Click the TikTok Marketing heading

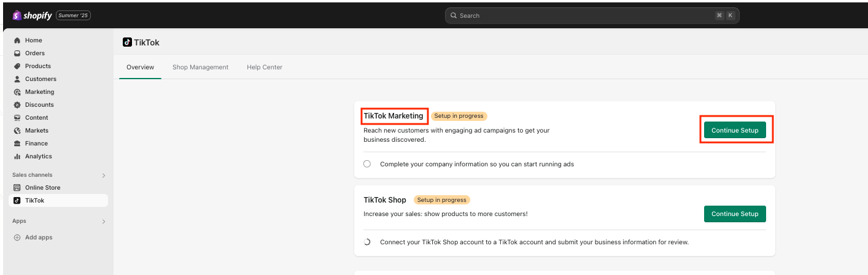pyautogui.click(x=393, y=116)
